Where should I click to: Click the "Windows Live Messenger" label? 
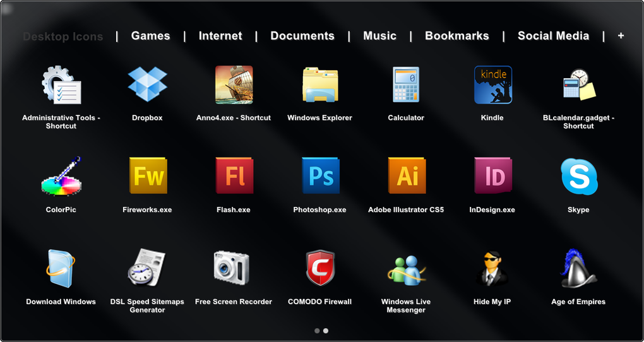pos(406,306)
